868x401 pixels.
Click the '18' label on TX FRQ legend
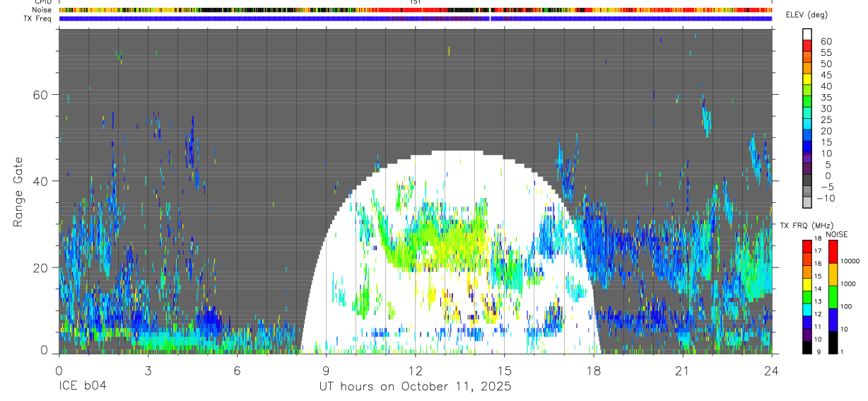[818, 238]
